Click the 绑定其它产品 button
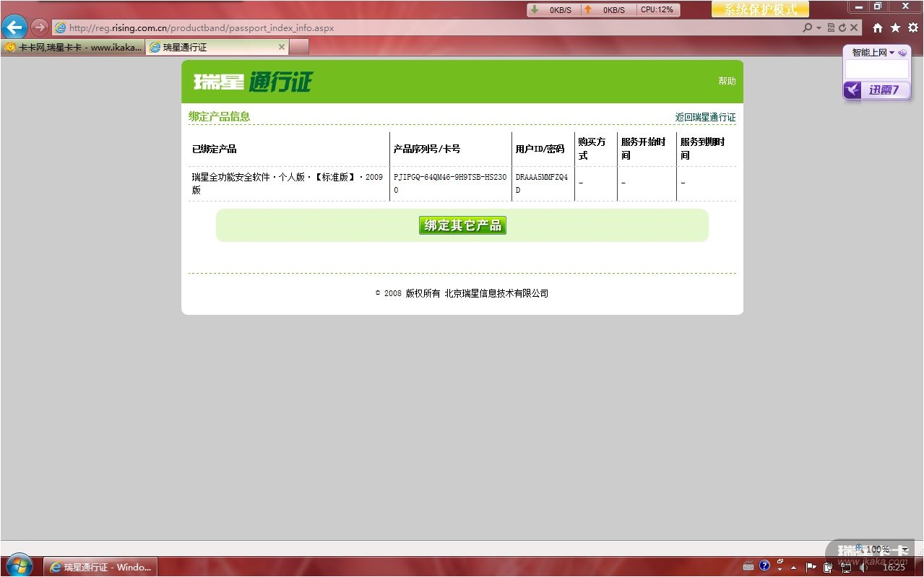 [462, 225]
